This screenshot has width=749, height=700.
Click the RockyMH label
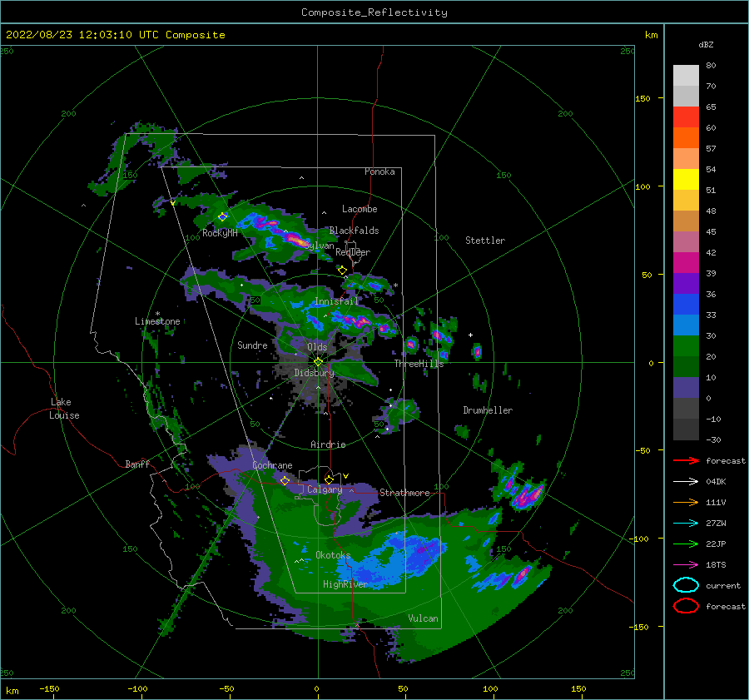point(220,233)
